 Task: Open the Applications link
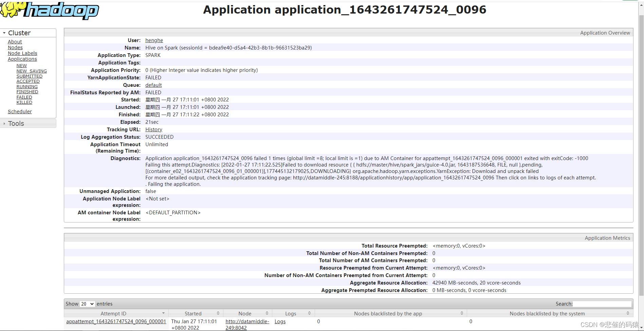22,59
